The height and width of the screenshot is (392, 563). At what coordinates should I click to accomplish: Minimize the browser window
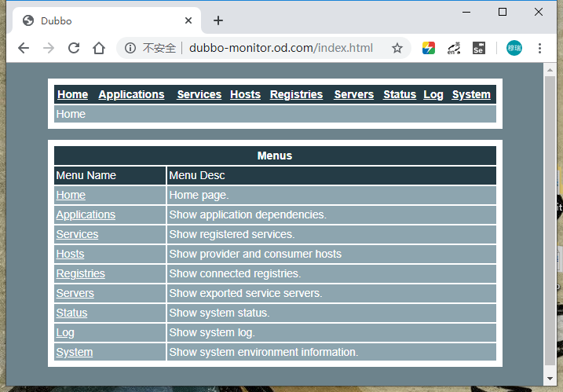[x=466, y=13]
